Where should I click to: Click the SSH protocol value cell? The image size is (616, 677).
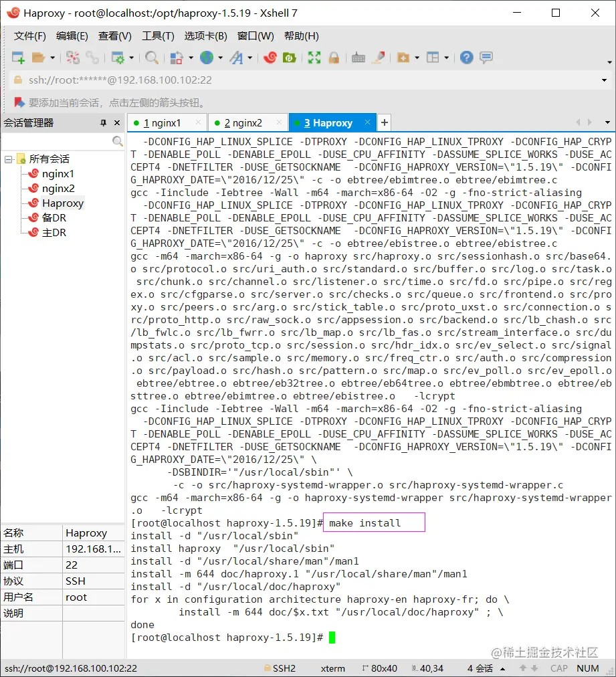94,581
